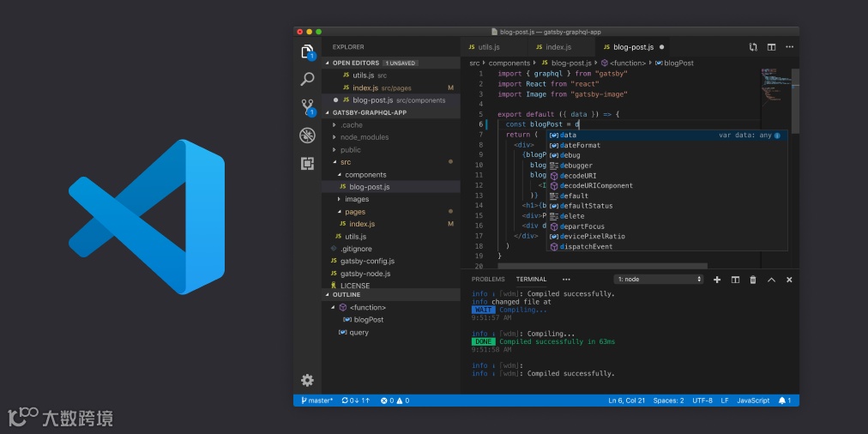Select query in the outline
This screenshot has width=868, height=434.
pos(391,332)
